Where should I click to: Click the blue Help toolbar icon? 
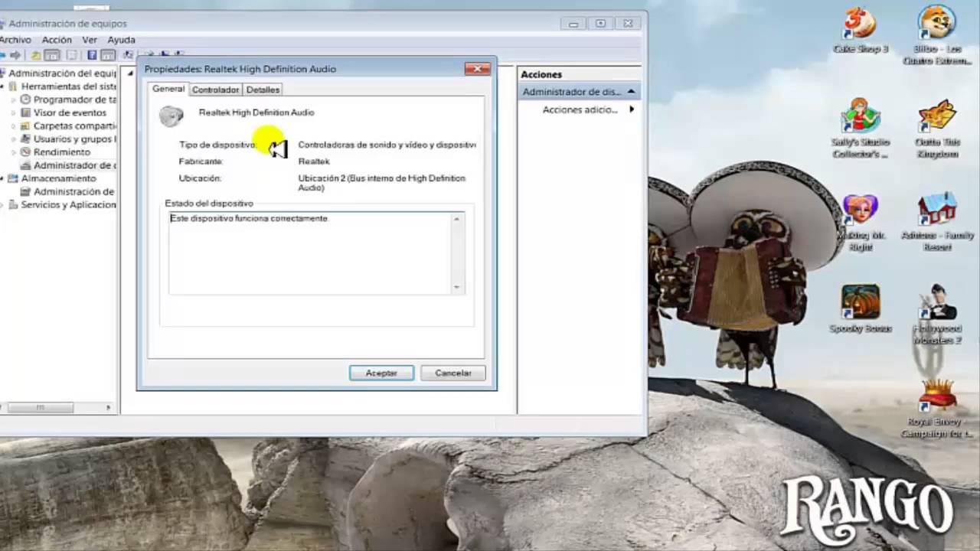(x=92, y=55)
